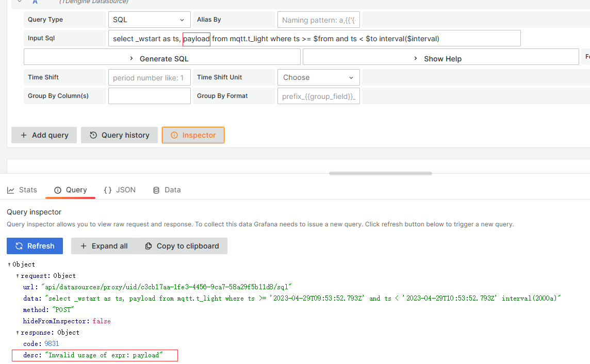
Task: Click the Group By Column(s) input field
Action: (149, 95)
